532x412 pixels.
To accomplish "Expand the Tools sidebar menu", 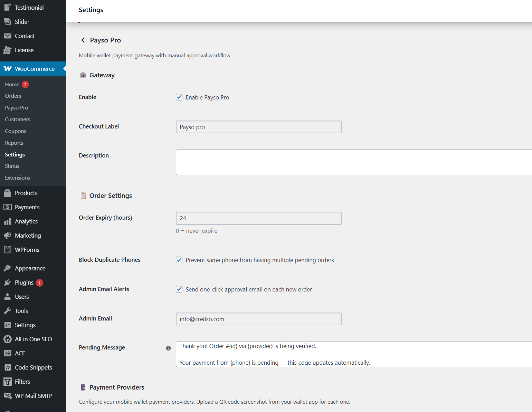I will (21, 310).
